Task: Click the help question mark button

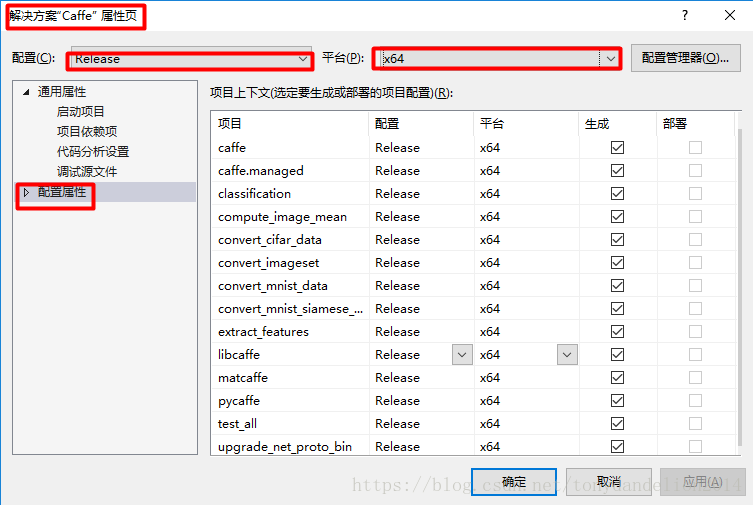Action: pos(685,15)
